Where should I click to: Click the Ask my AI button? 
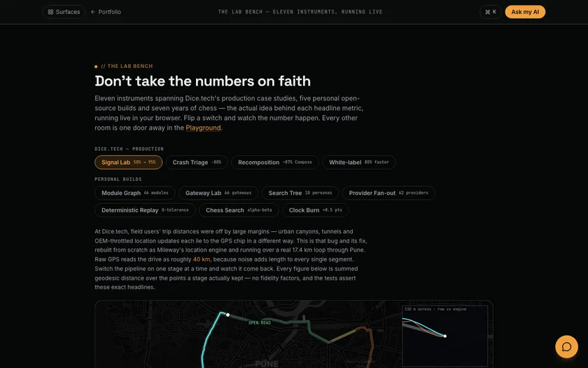click(525, 12)
